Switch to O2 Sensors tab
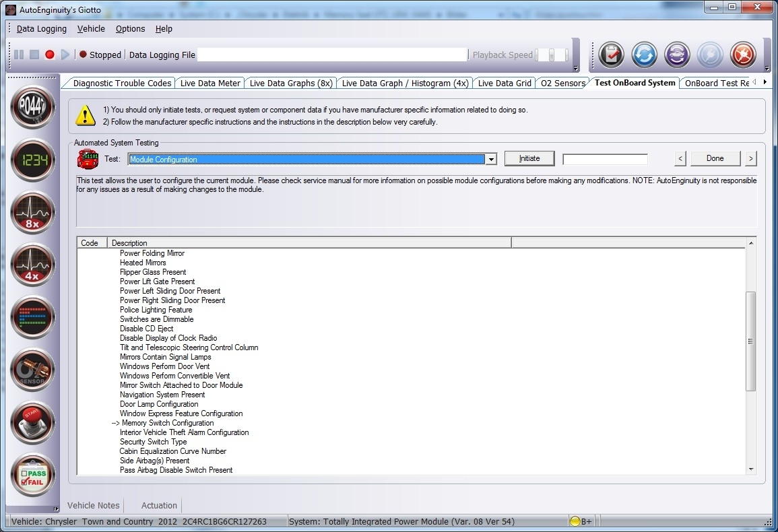The height and width of the screenshot is (532, 778). coord(563,84)
